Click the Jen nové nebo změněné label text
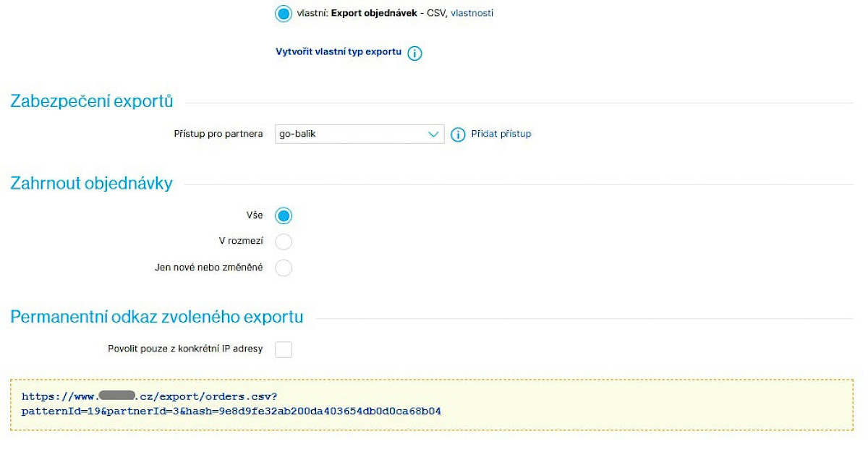This screenshot has height=452, width=868. coord(209,268)
